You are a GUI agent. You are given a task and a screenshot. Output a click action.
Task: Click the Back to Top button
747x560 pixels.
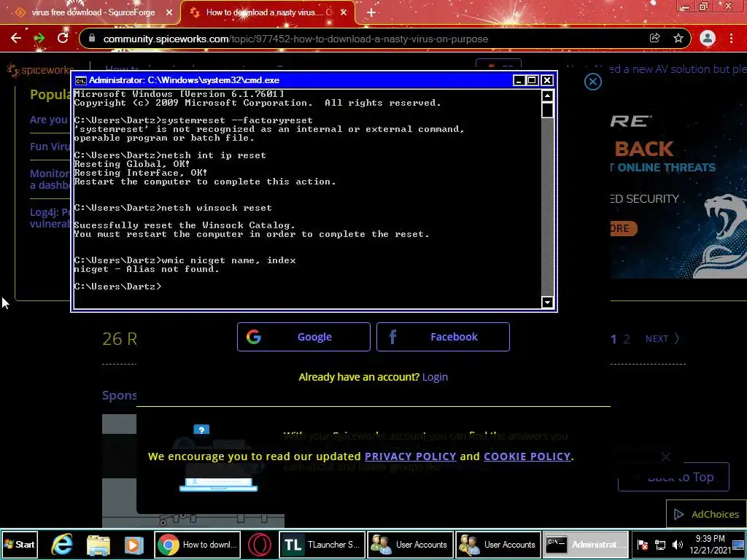coord(673,477)
